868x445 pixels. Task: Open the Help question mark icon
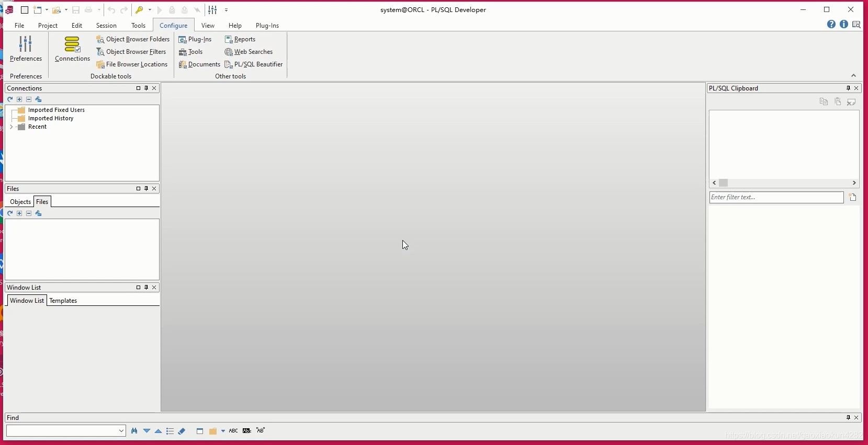click(831, 25)
